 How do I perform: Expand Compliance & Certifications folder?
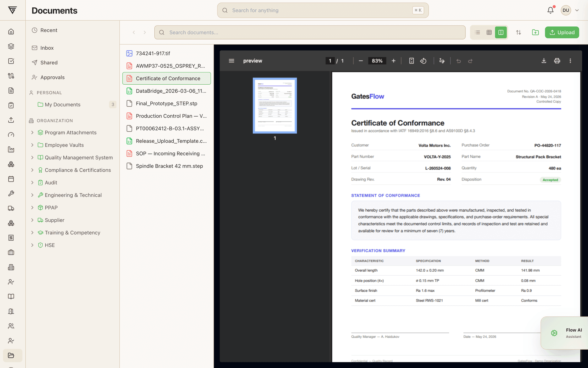tap(32, 170)
